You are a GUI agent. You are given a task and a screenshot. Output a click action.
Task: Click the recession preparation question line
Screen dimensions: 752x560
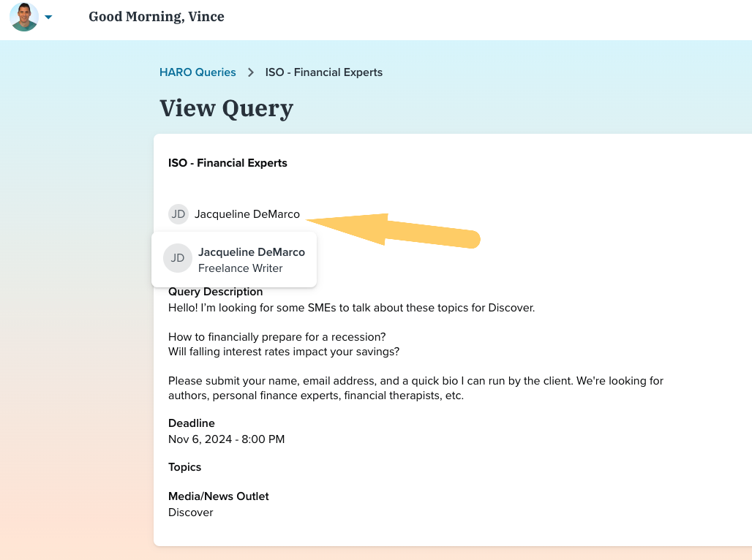pos(277,337)
